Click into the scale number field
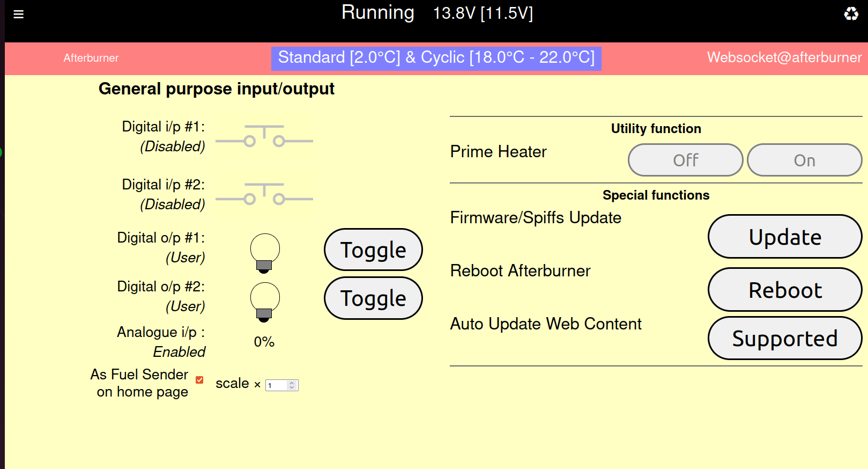The image size is (868, 469). click(276, 385)
